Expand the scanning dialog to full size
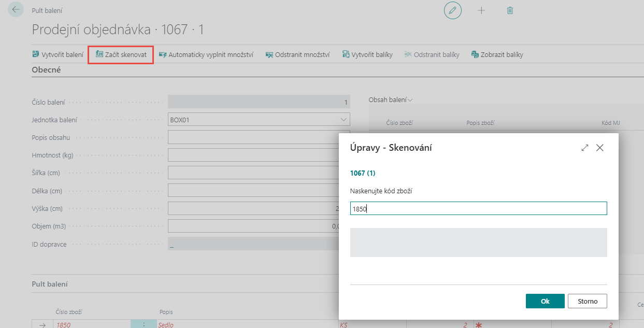Image resolution: width=644 pixels, height=328 pixels. (585, 148)
